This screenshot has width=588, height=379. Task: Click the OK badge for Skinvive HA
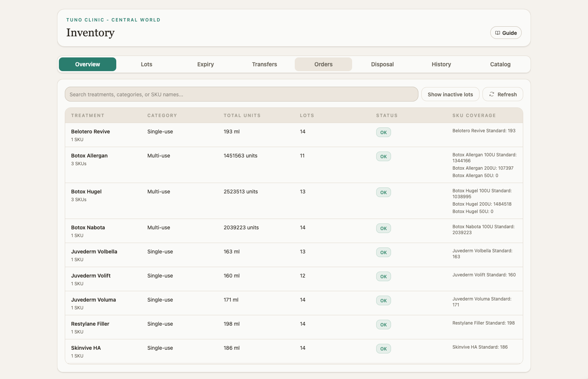[384, 349]
